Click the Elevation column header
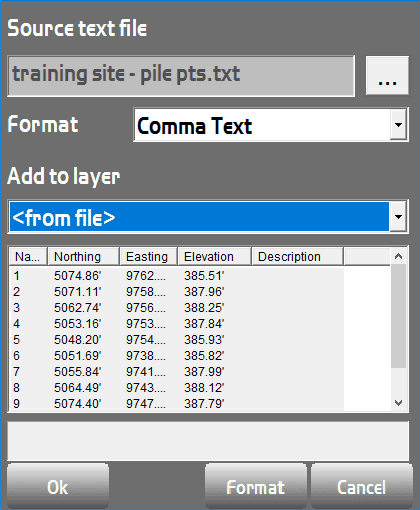 (214, 256)
